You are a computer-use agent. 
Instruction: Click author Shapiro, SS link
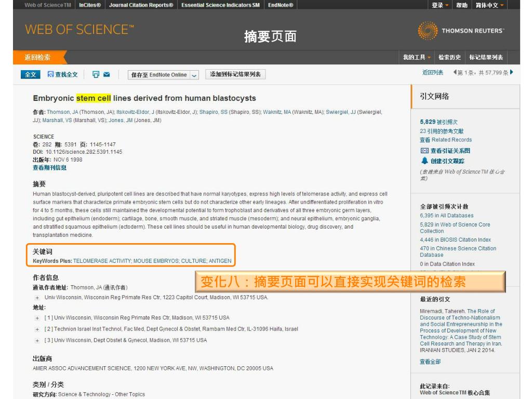coord(214,112)
